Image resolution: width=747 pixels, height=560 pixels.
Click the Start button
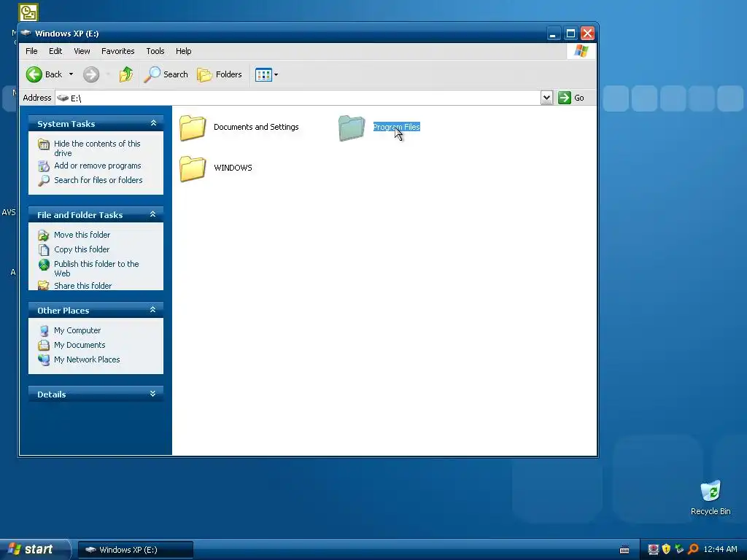[34, 550]
